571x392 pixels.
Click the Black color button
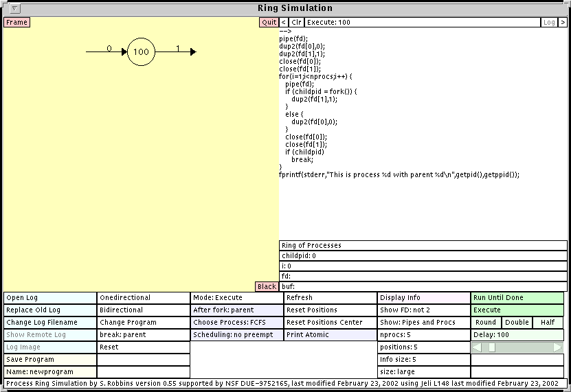point(267,286)
